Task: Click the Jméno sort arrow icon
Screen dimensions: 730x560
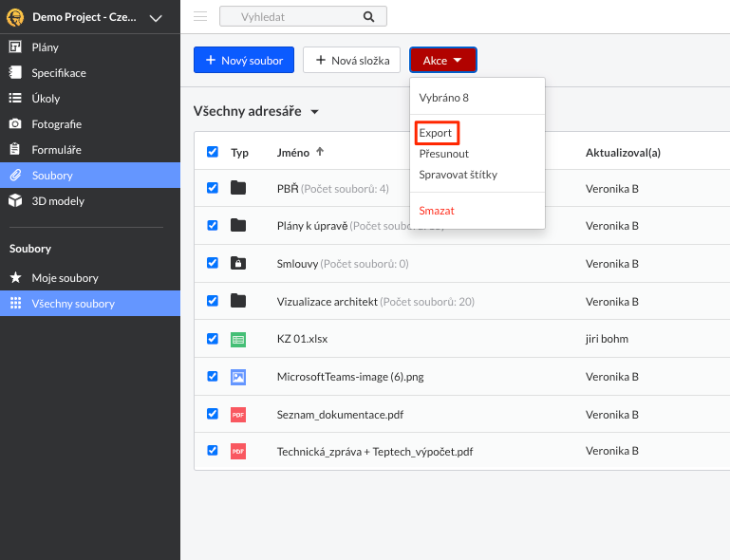Action: click(x=320, y=152)
